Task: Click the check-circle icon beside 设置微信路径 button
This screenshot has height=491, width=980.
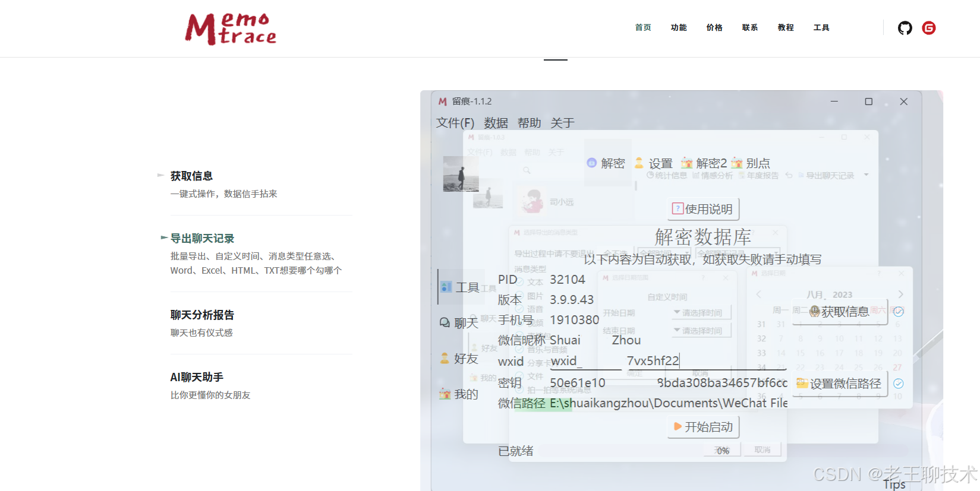Action: coord(899,384)
